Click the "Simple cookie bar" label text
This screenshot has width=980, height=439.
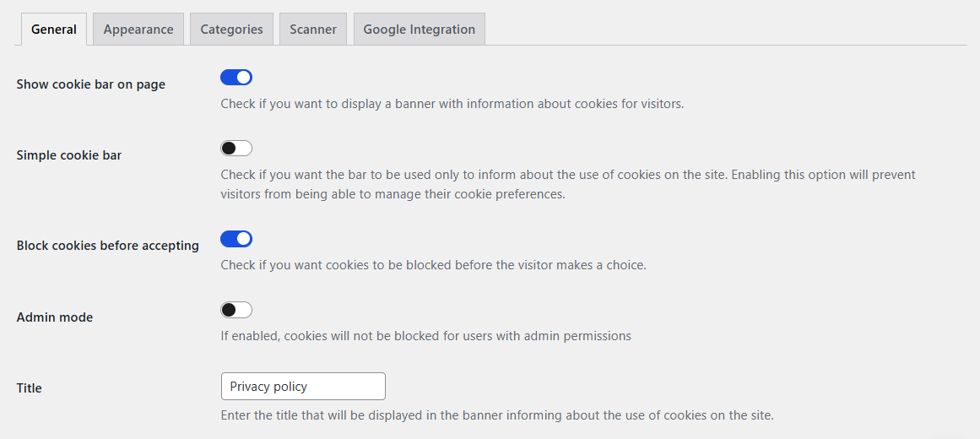click(x=68, y=155)
